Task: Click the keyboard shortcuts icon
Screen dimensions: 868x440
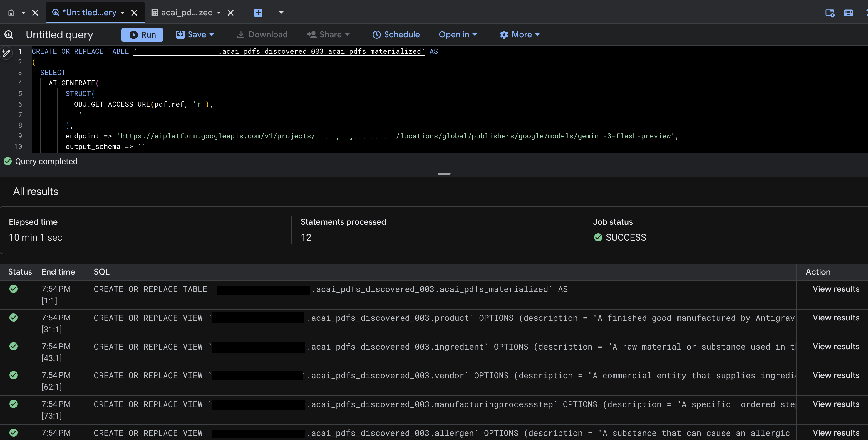Action: (x=849, y=12)
